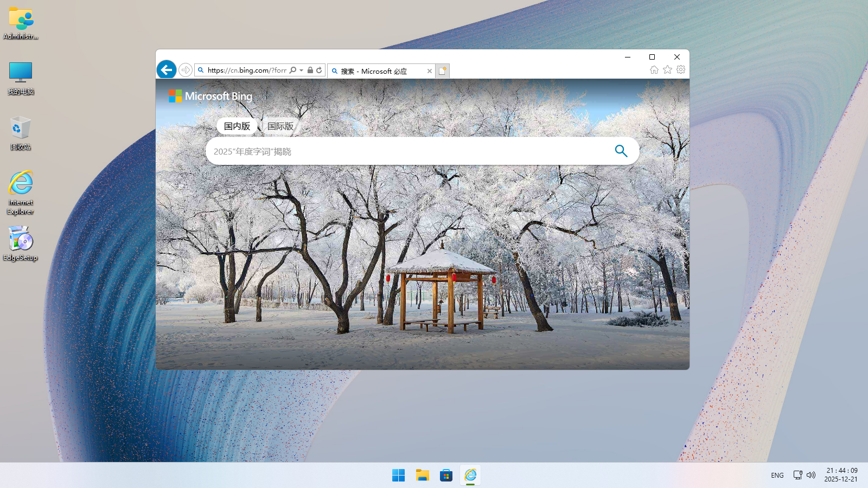Click the forward navigation arrow
The height and width of the screenshot is (488, 868).
click(x=185, y=70)
